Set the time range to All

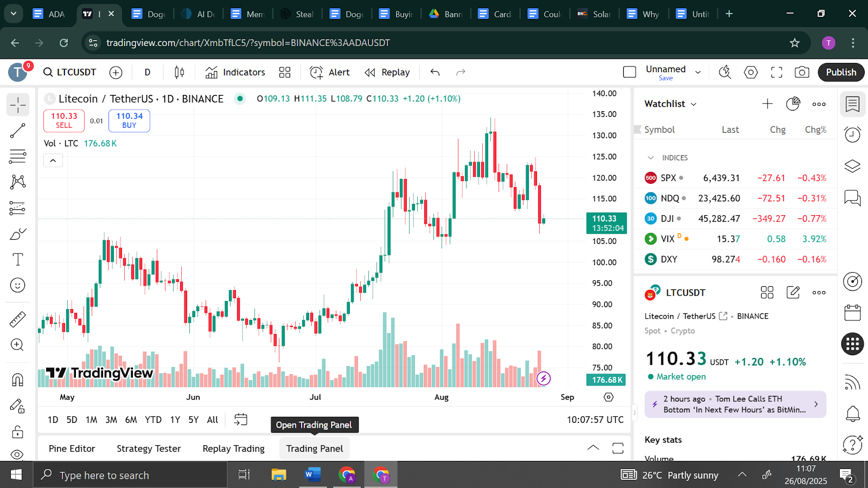coord(213,420)
